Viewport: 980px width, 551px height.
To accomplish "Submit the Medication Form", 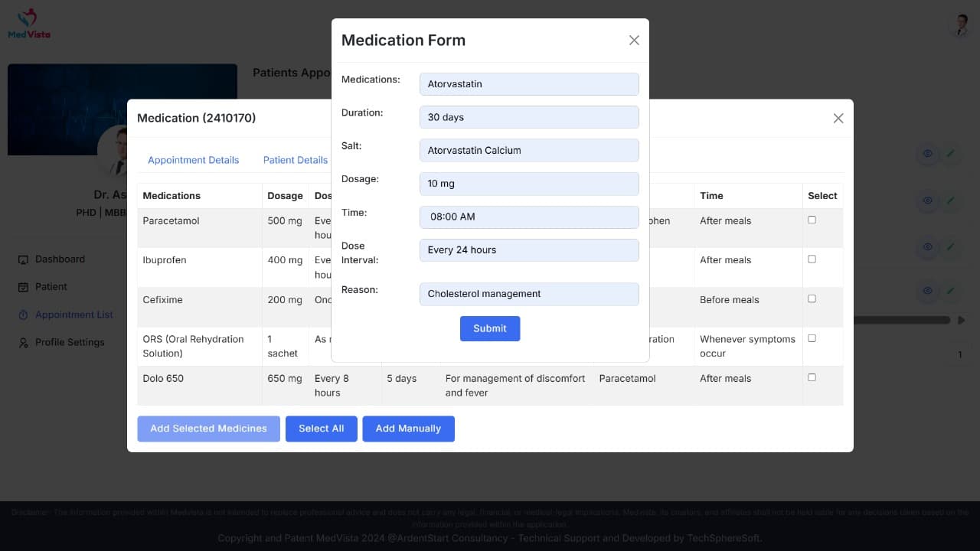I will coord(490,328).
